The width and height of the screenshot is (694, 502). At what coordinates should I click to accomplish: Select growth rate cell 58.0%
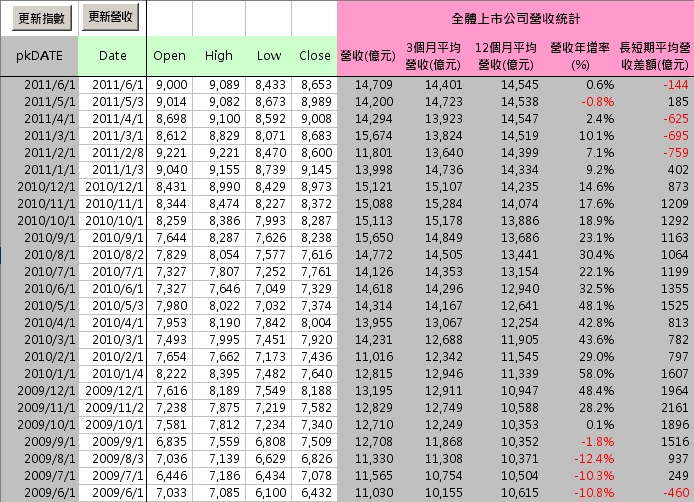596,374
